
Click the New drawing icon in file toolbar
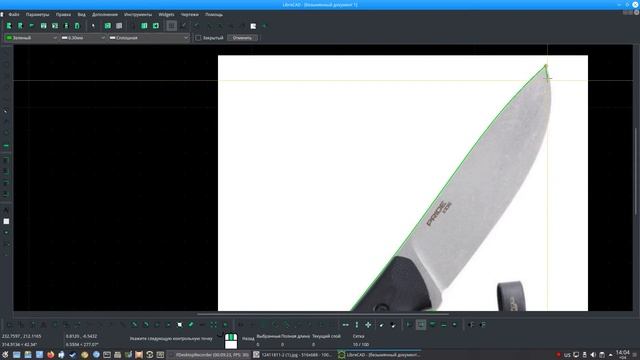click(x=9, y=26)
